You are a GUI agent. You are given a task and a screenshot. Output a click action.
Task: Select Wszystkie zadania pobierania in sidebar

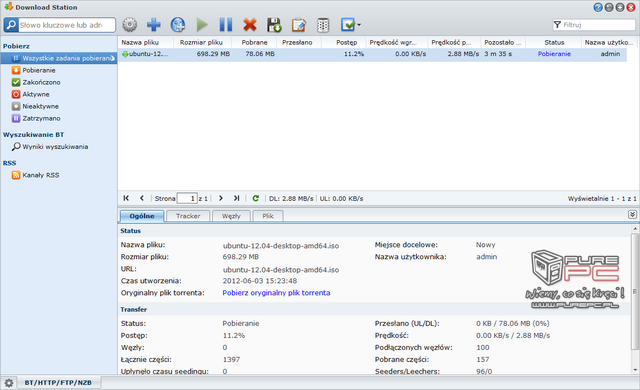pyautogui.click(x=59, y=58)
